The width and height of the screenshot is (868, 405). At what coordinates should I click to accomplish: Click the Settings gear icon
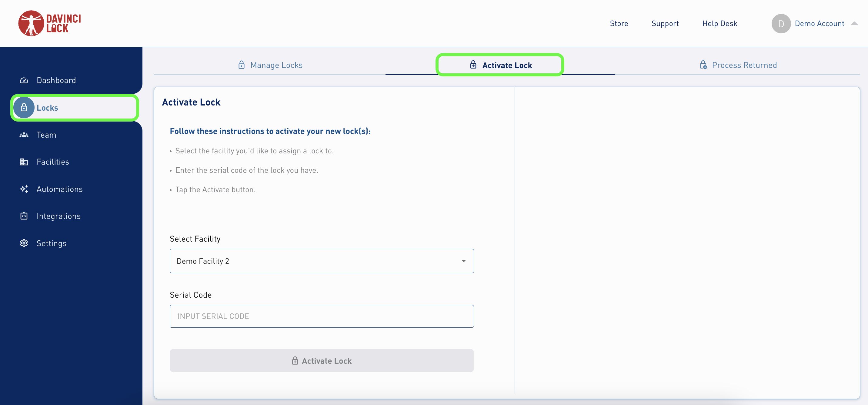[x=24, y=243]
